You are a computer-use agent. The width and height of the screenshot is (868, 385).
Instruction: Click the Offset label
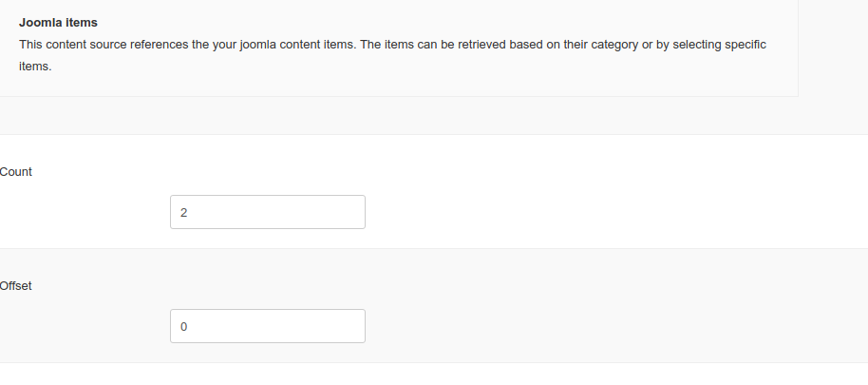click(x=16, y=286)
